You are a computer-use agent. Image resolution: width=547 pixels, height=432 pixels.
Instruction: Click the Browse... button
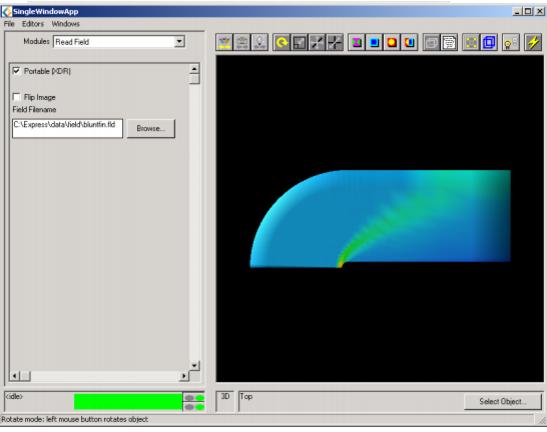pos(151,128)
